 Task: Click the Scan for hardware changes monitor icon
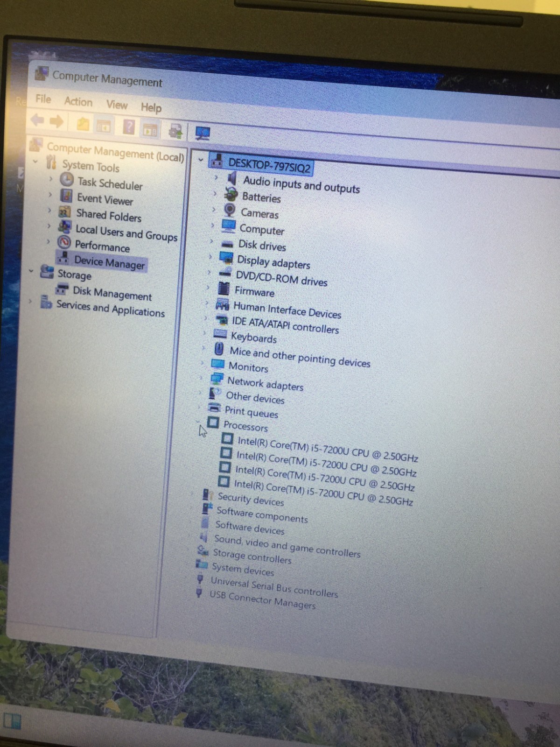[203, 134]
